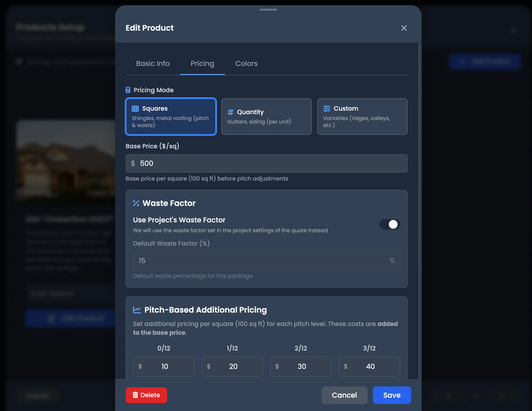Open the Colors tab
This screenshot has width=532, height=411.
[x=246, y=63]
